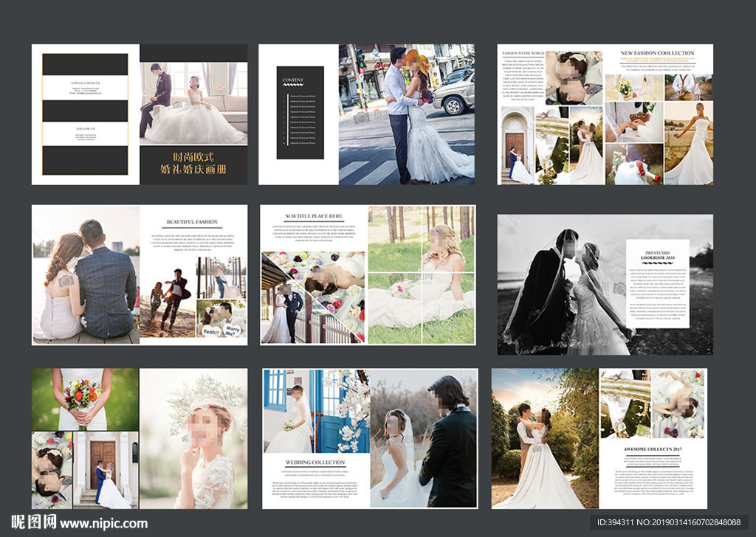Click the bride bouquet close-up photo
This screenshot has width=756, height=537.
[86, 399]
